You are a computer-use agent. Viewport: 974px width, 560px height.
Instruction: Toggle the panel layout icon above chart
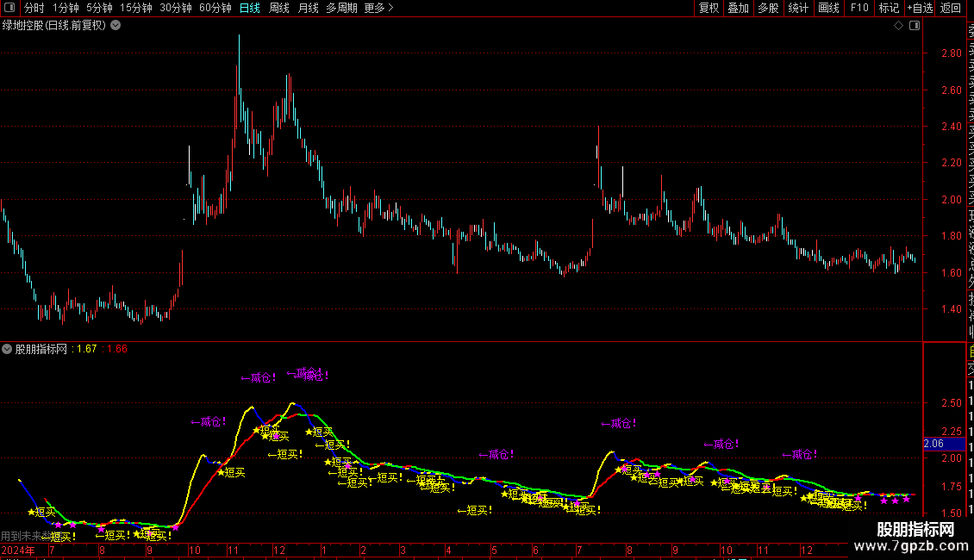pyautogui.click(x=915, y=26)
